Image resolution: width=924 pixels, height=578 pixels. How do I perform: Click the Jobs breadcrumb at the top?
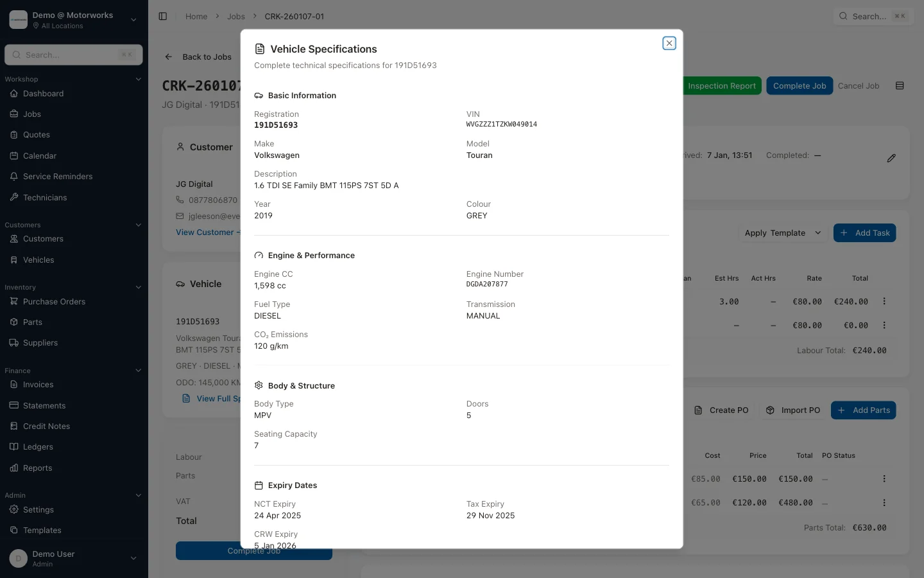tap(236, 16)
